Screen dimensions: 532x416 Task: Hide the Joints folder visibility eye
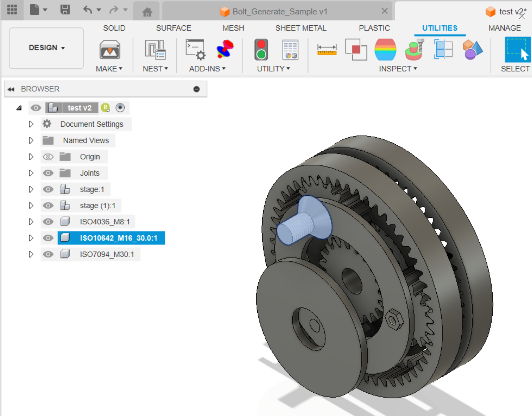[48, 173]
